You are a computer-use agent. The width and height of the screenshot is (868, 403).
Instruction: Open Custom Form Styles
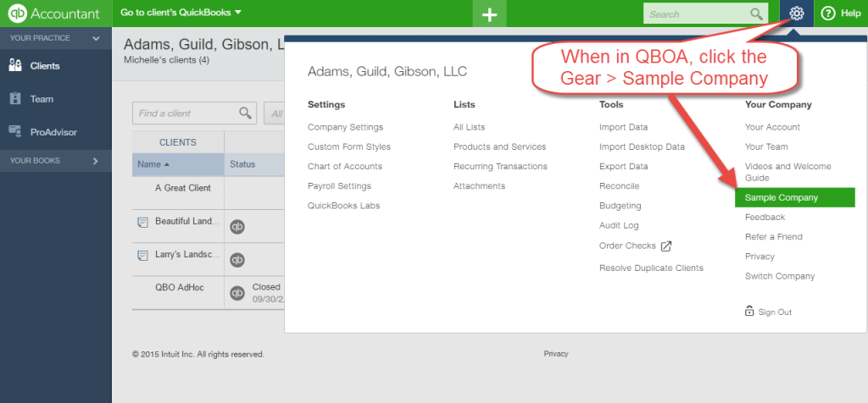tap(349, 146)
